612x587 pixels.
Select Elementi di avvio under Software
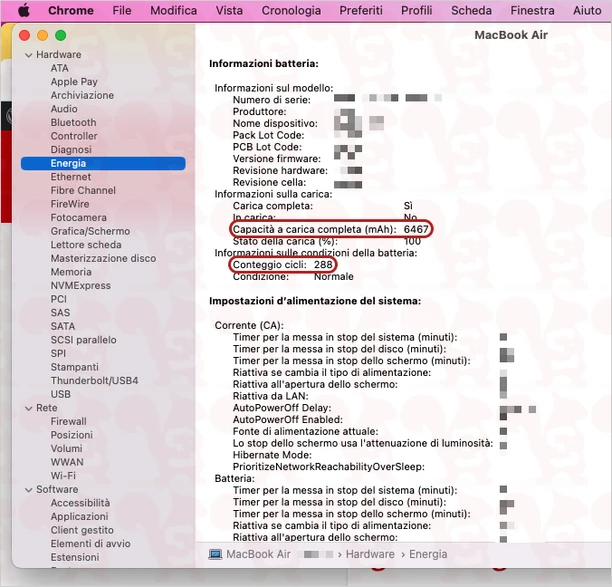click(x=91, y=544)
